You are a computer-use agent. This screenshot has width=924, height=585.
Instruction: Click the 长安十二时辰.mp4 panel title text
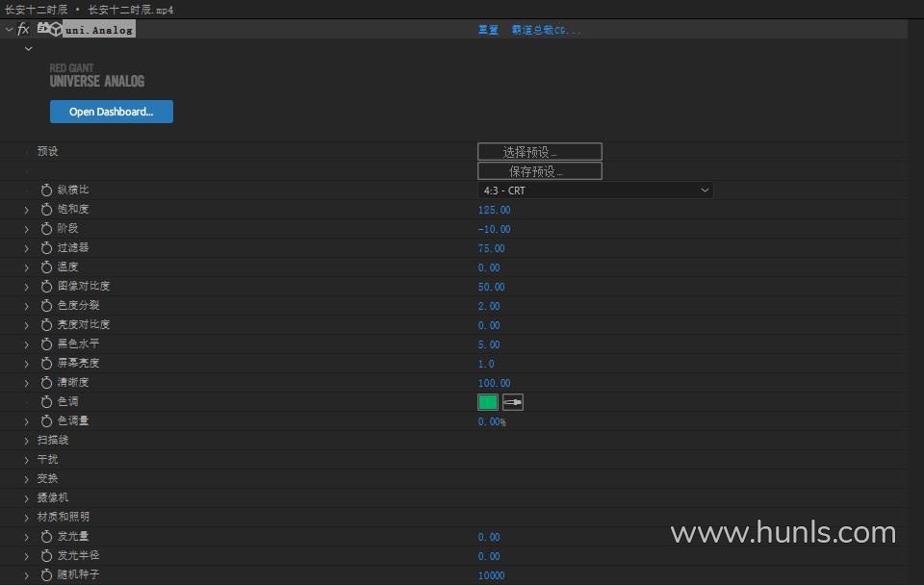pos(131,10)
